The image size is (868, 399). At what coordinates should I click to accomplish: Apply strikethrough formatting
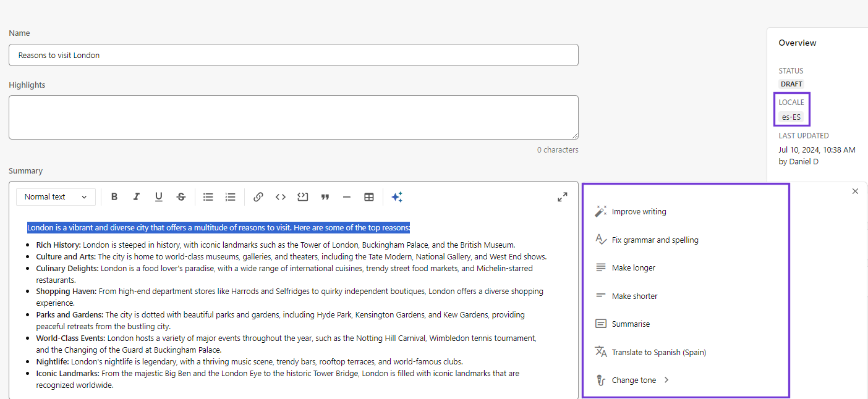pos(181,197)
